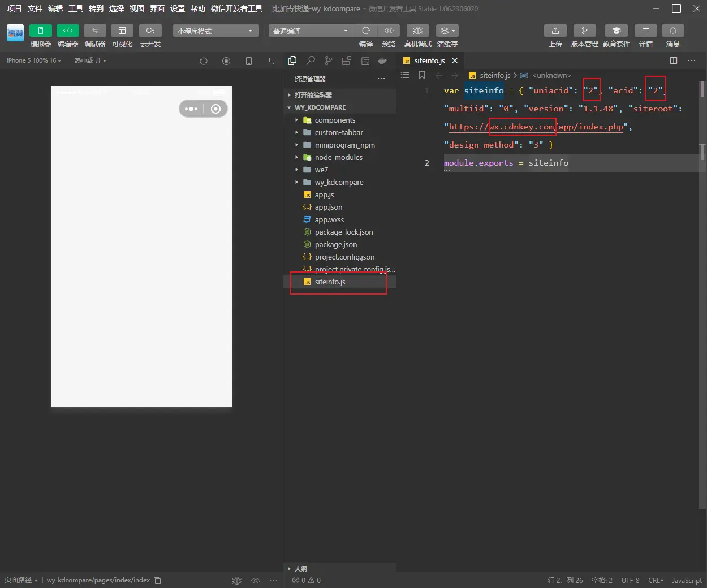Image resolution: width=707 pixels, height=588 pixels.
Task: Click the mini program capsule close circle
Action: tap(215, 109)
